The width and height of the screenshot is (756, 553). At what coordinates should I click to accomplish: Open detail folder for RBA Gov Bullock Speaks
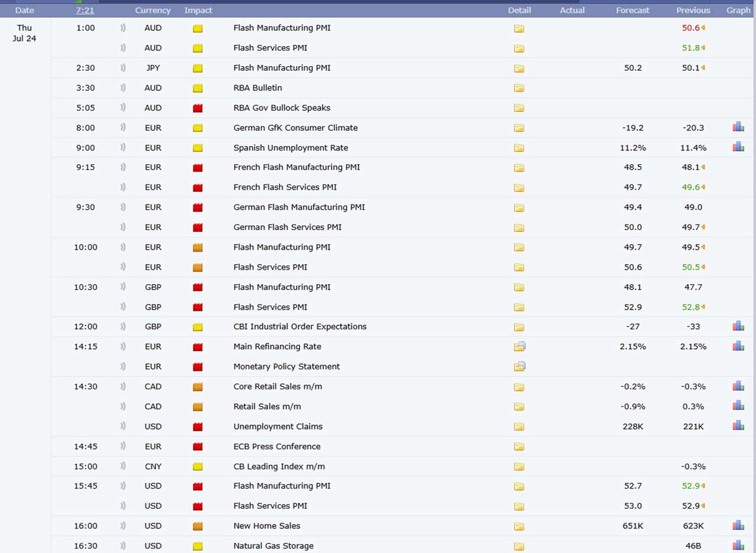coord(519,108)
